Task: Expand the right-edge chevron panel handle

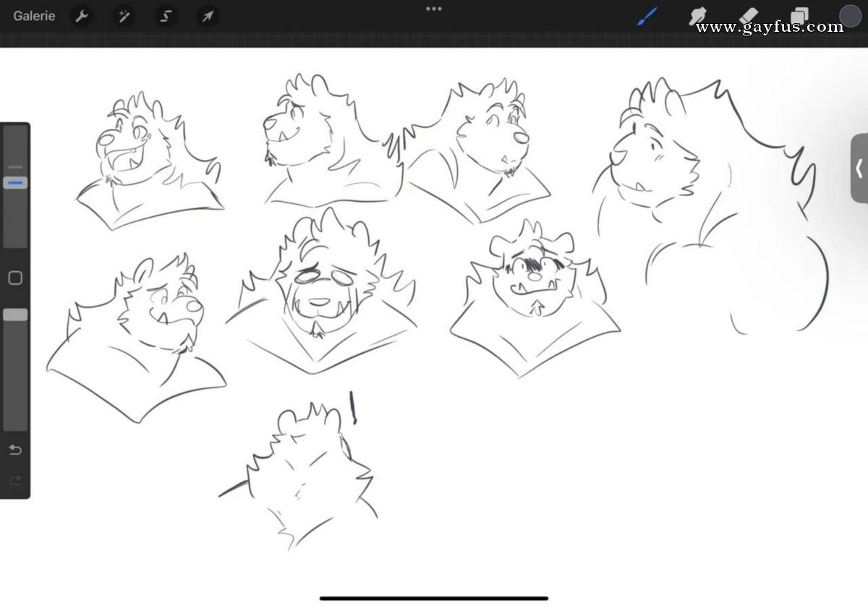Action: (859, 168)
